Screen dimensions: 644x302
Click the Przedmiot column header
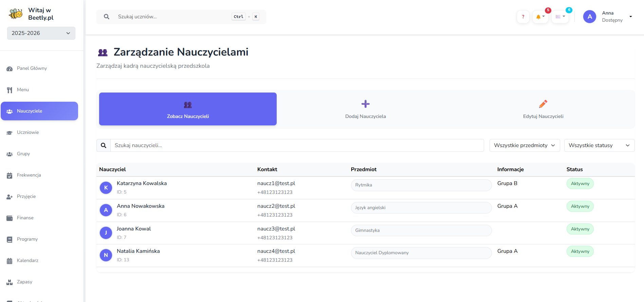[364, 169]
